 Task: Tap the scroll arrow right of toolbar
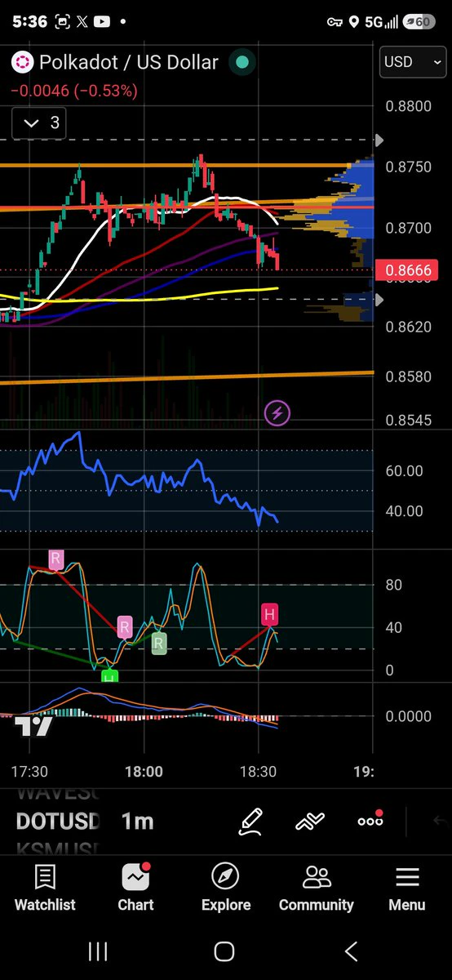coord(439,821)
